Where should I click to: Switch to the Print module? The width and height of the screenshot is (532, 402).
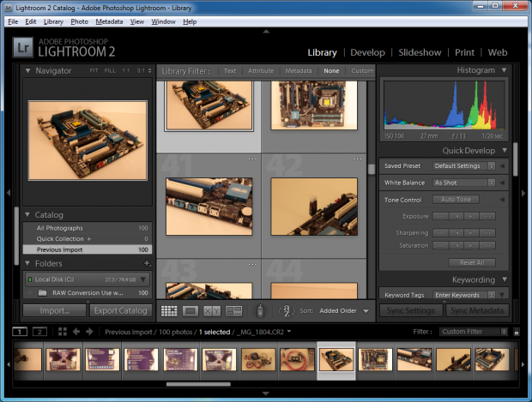pyautogui.click(x=464, y=52)
